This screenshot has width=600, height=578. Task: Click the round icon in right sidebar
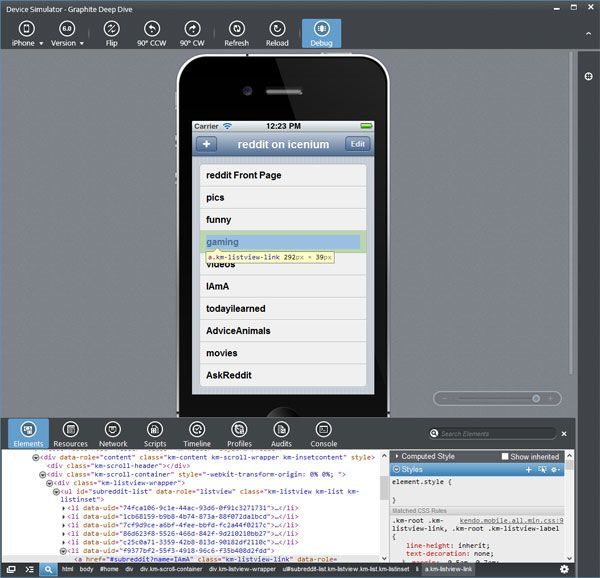click(x=589, y=76)
